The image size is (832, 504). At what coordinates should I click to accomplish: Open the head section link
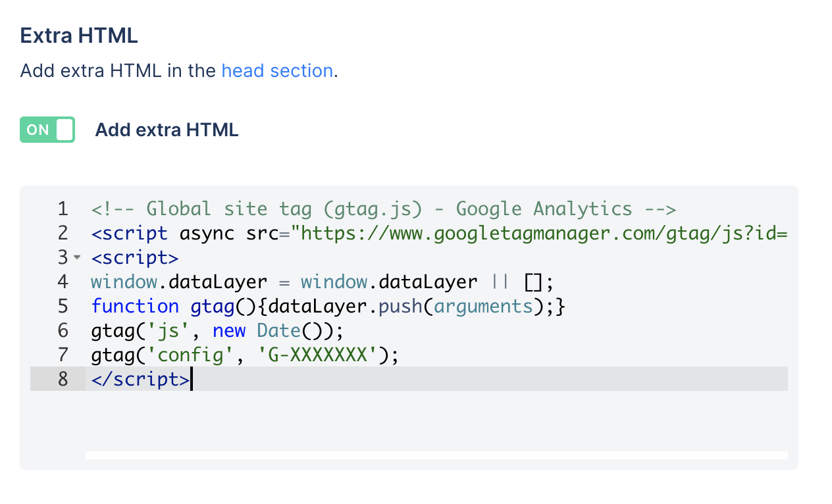point(277,70)
